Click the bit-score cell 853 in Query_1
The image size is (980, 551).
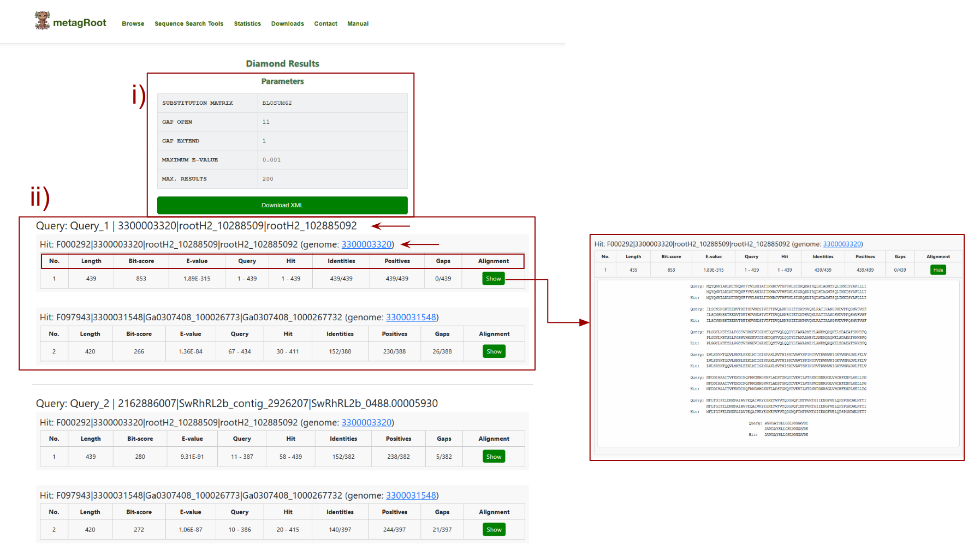pyautogui.click(x=141, y=279)
